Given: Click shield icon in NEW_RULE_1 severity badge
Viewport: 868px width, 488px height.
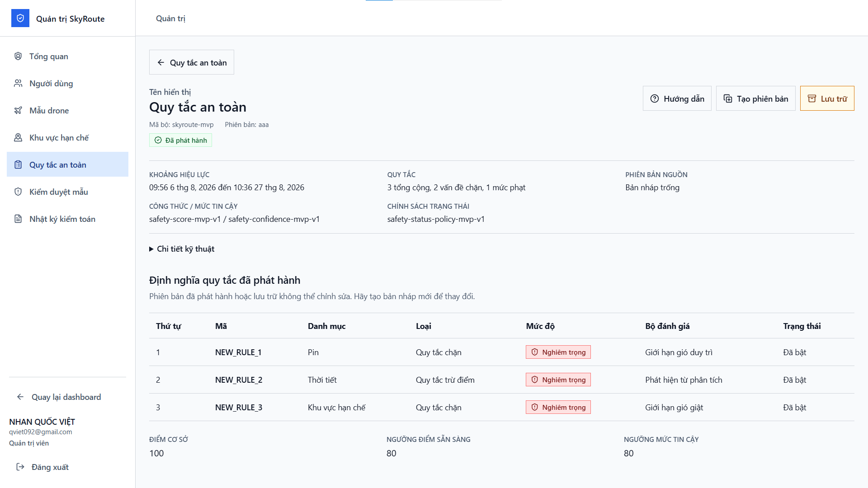Looking at the screenshot, I should (x=535, y=352).
